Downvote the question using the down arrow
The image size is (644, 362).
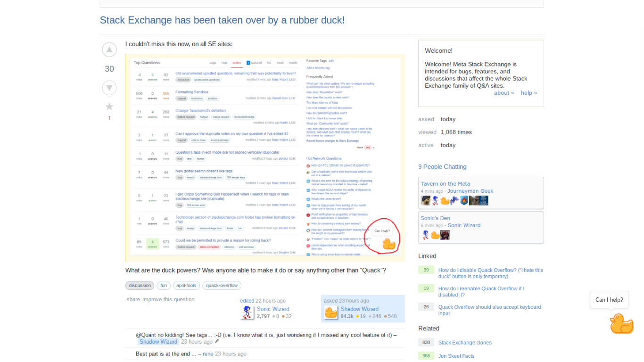coord(109,88)
